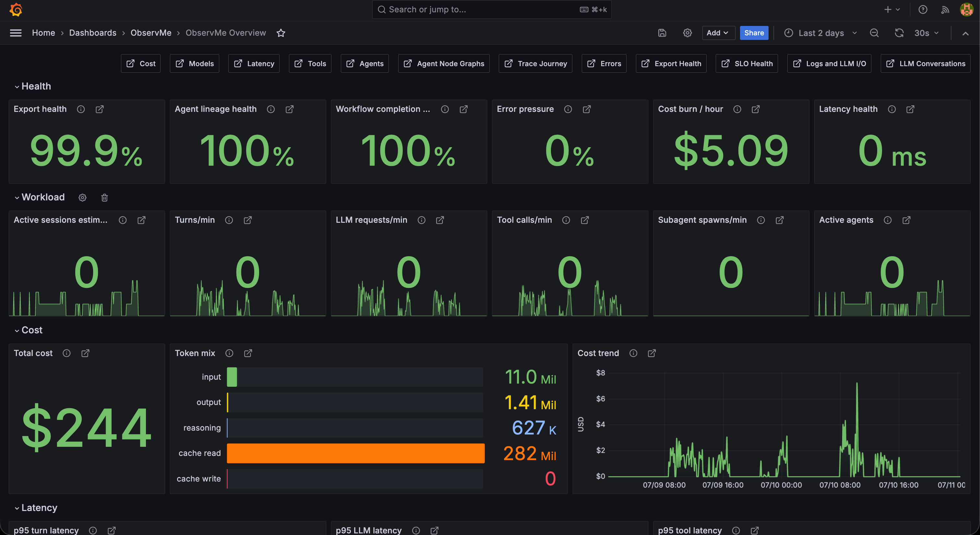Collapse the top toolbar with the chevron
Image resolution: width=980 pixels, height=535 pixels.
(x=965, y=33)
